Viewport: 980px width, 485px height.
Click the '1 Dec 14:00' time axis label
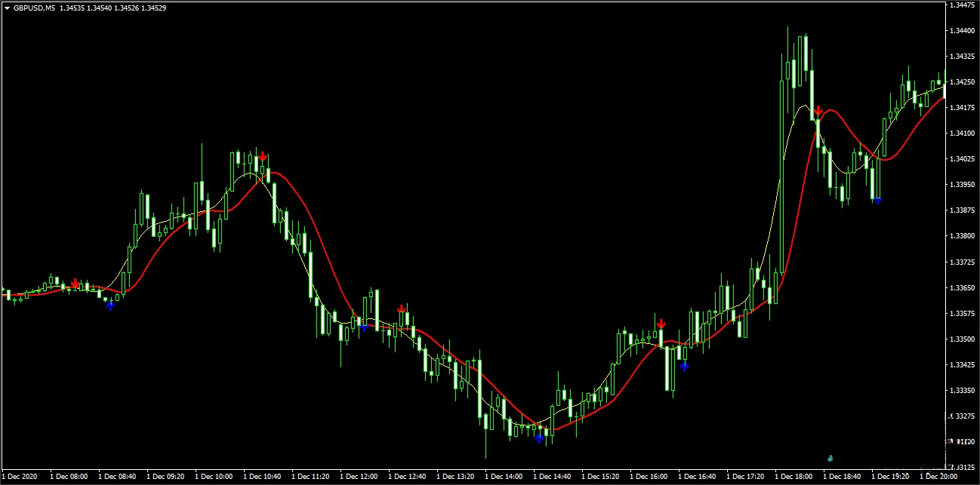[x=504, y=477]
